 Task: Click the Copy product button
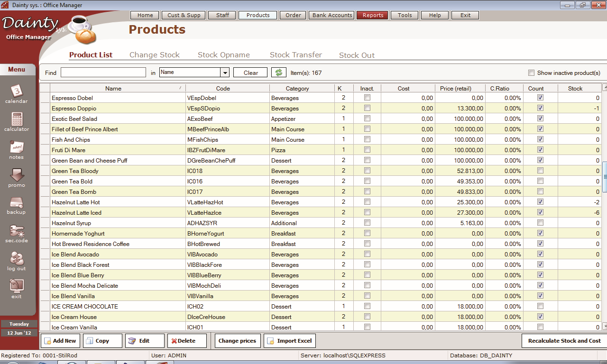pos(102,341)
